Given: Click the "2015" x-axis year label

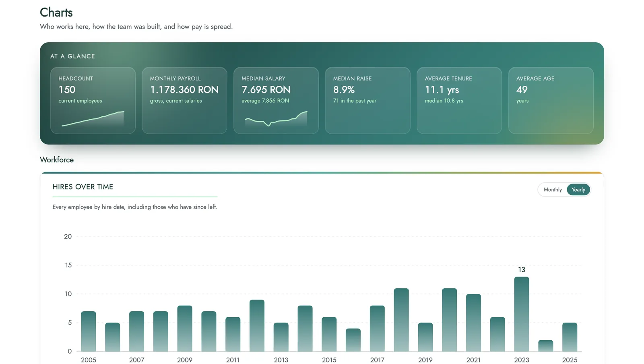Looking at the screenshot, I should [329, 360].
